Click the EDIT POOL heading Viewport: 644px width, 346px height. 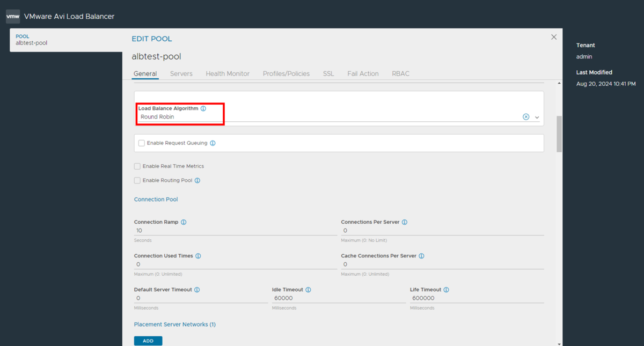click(152, 39)
